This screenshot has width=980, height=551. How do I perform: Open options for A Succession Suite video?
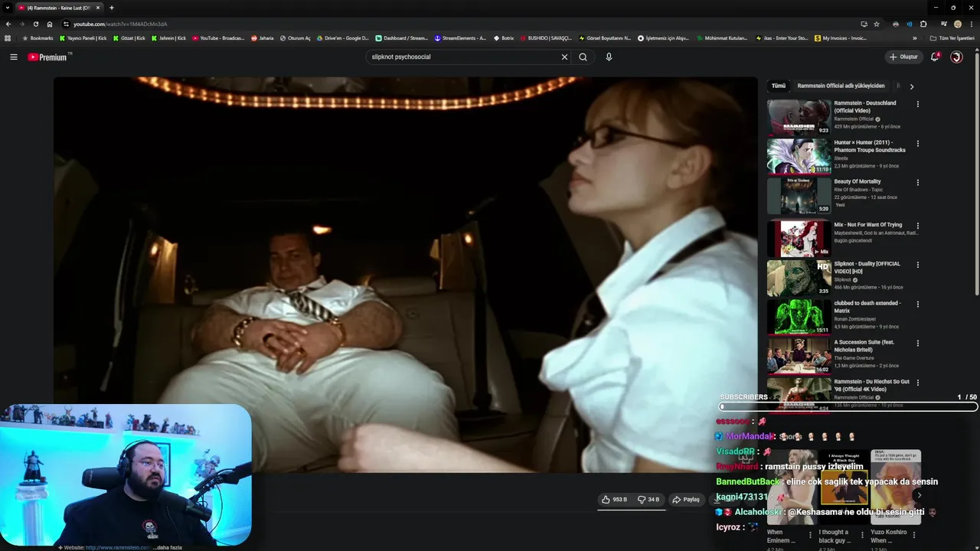917,344
